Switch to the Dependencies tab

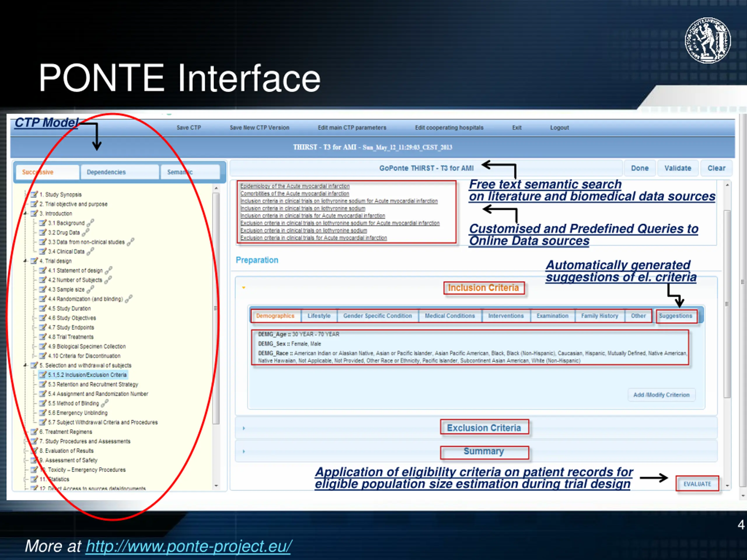tap(120, 172)
